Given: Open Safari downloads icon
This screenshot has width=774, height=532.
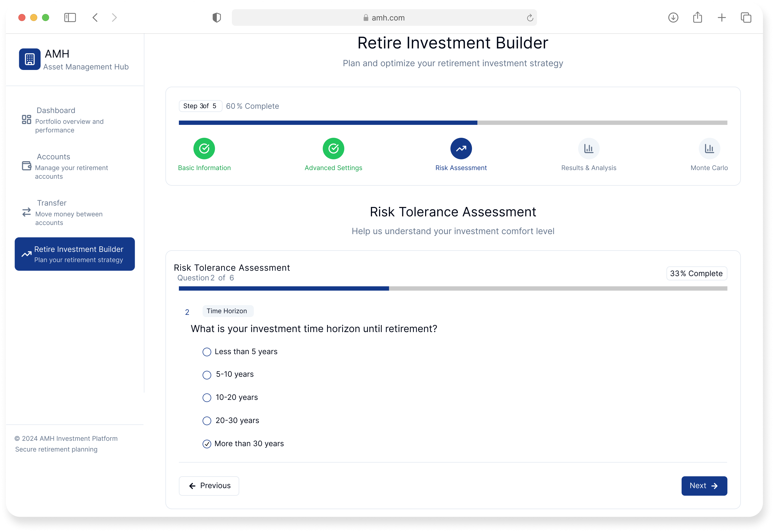Looking at the screenshot, I should click(x=673, y=18).
